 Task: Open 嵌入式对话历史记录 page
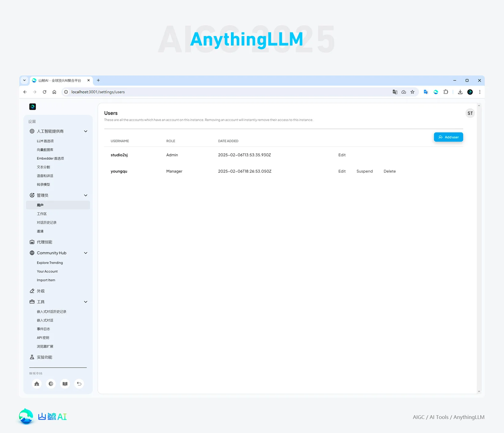52,312
